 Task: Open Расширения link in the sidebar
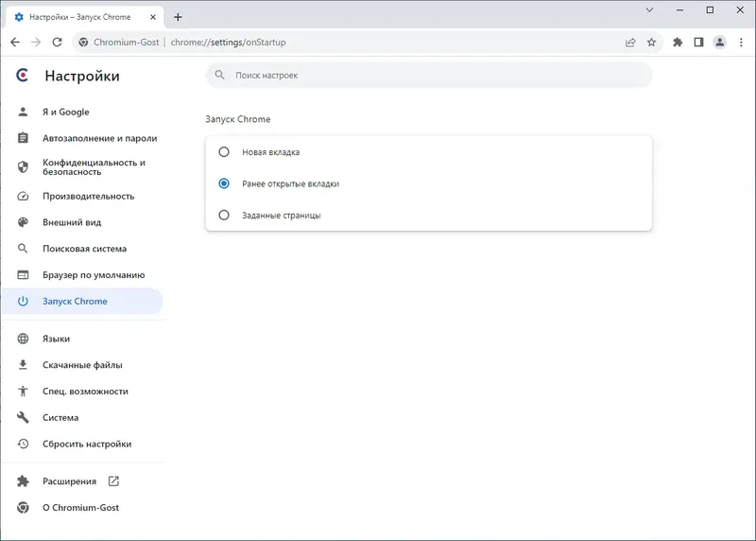point(69,481)
